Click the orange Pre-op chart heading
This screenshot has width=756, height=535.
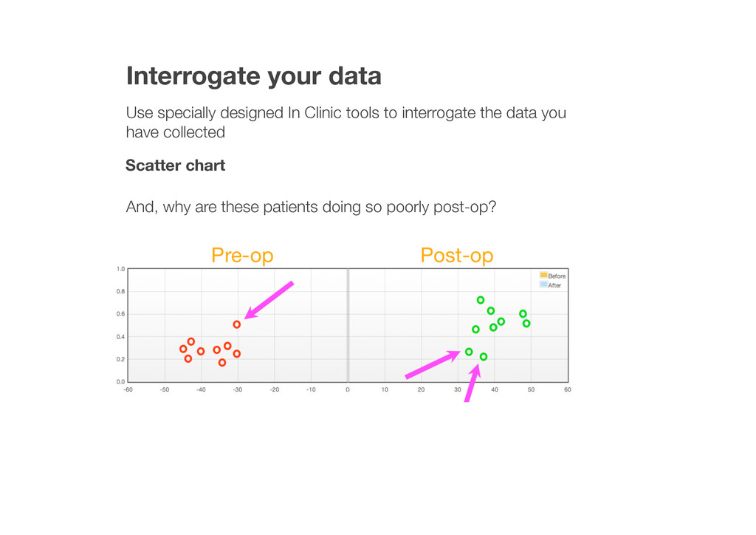(242, 256)
